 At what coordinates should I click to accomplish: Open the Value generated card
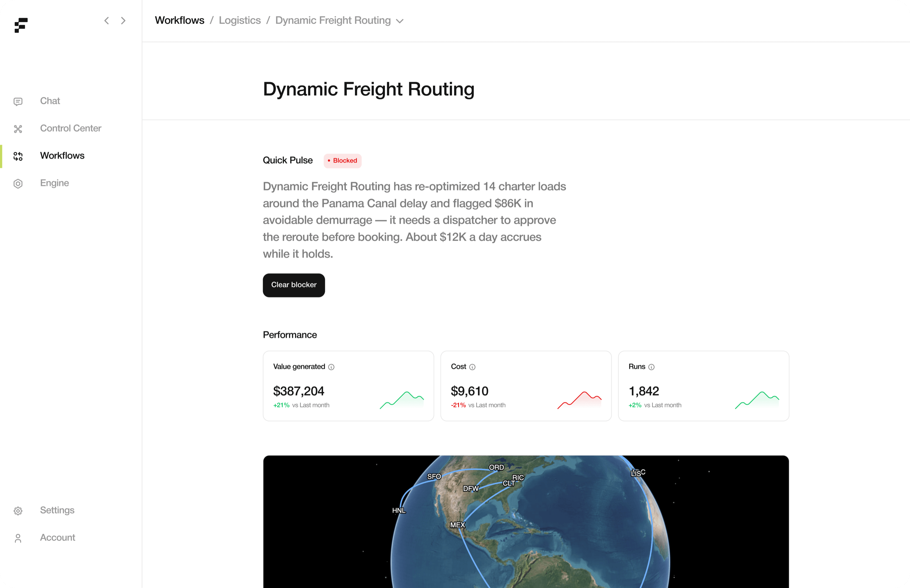click(x=348, y=386)
